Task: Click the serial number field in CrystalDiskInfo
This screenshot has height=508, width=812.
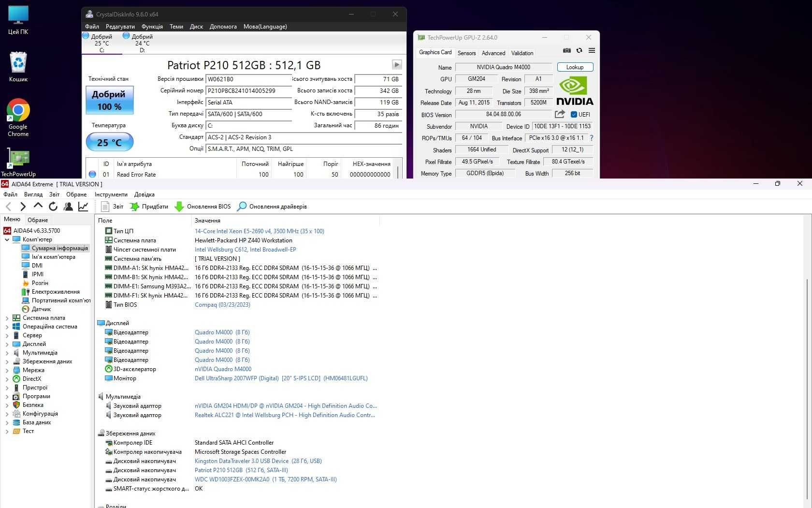Action: (x=248, y=90)
